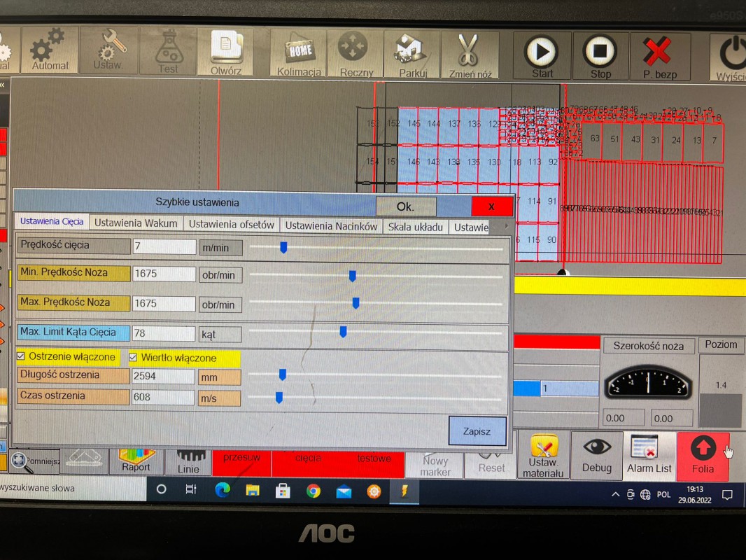This screenshot has width=746, height=560.
Task: Click the Zapisz save button
Action: click(x=477, y=431)
